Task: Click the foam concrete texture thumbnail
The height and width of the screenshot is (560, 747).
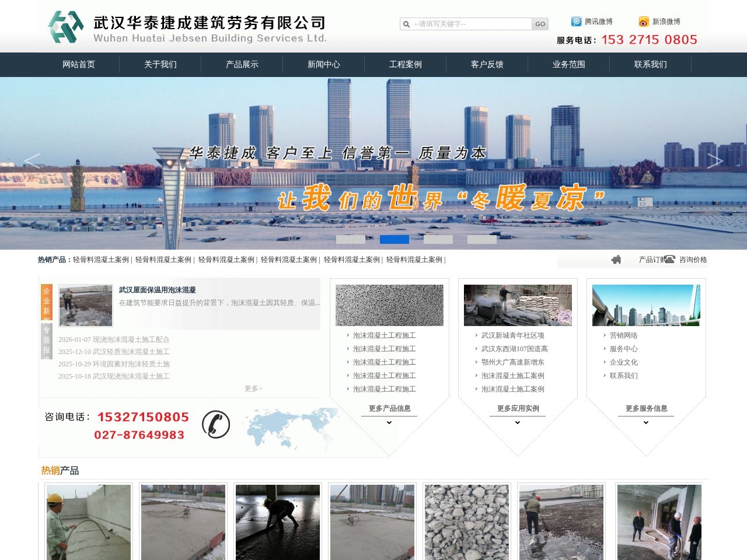Action: (x=389, y=305)
